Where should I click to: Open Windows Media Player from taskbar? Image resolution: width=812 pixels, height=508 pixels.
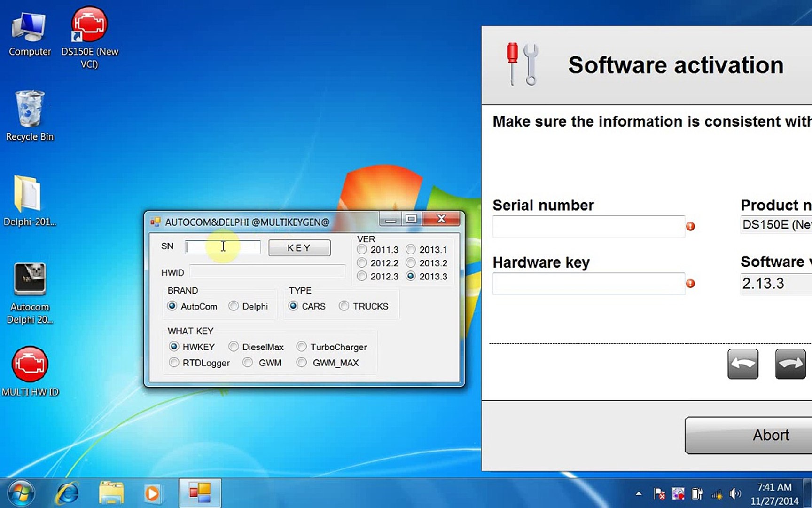coord(152,493)
